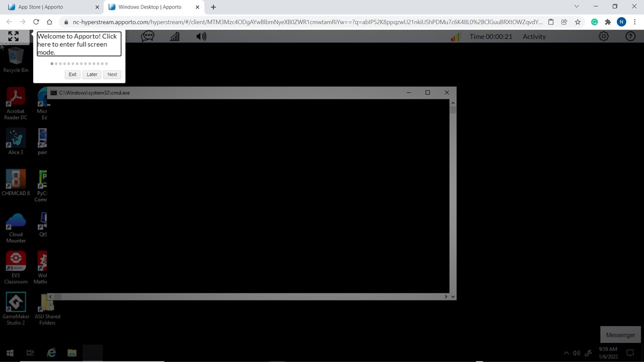The image size is (644, 362).
Task: Select the GameMaker Studio 2 desktop shortcut
Action: tap(16, 309)
